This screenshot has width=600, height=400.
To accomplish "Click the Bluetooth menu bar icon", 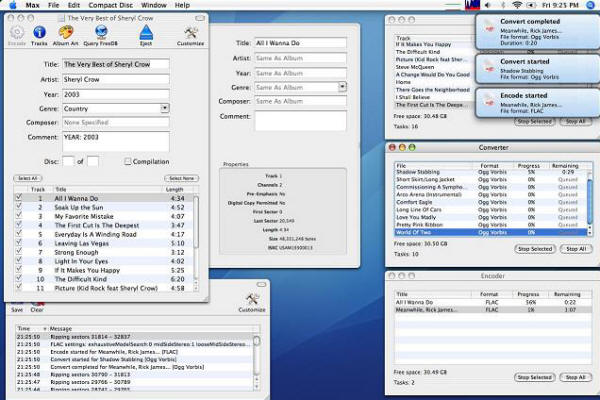I will pos(503,5).
